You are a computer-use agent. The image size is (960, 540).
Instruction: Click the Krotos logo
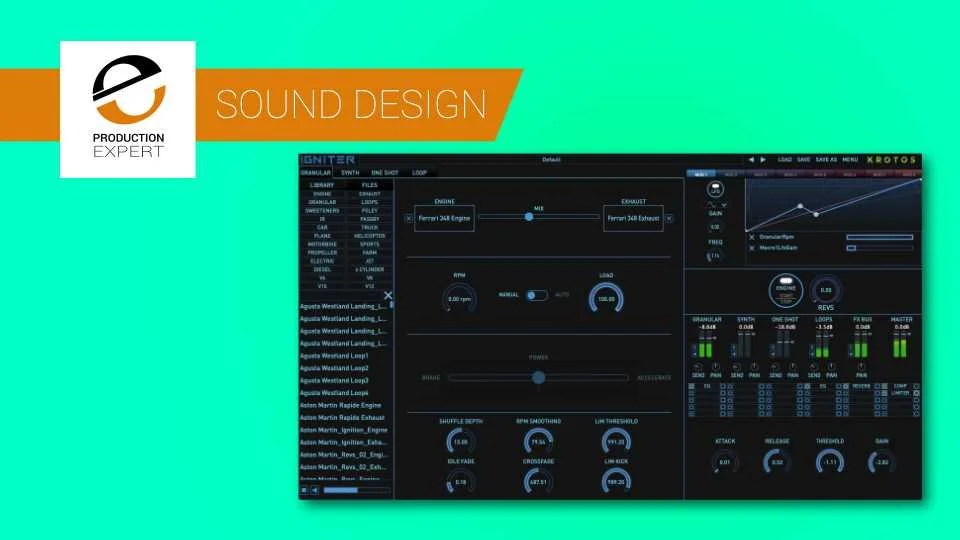coord(891,159)
